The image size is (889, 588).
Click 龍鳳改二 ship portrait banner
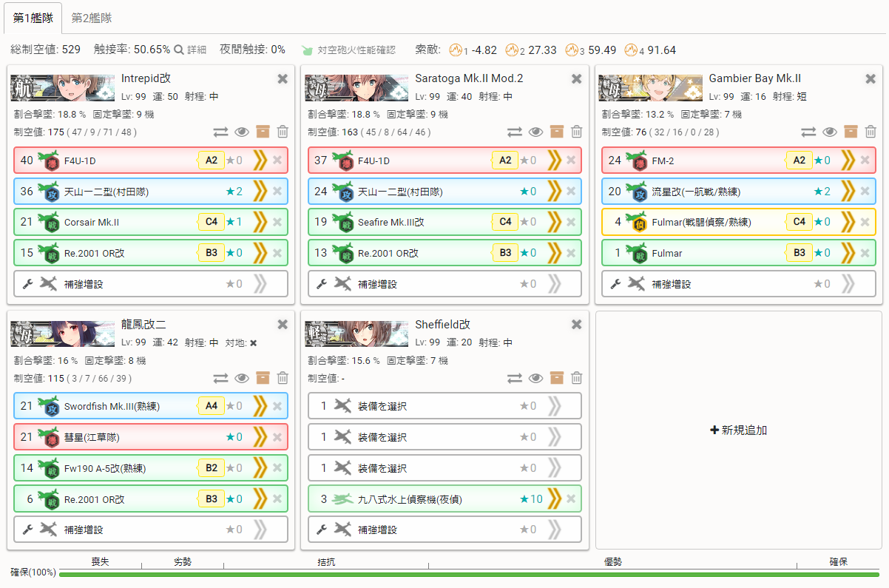pyautogui.click(x=63, y=334)
